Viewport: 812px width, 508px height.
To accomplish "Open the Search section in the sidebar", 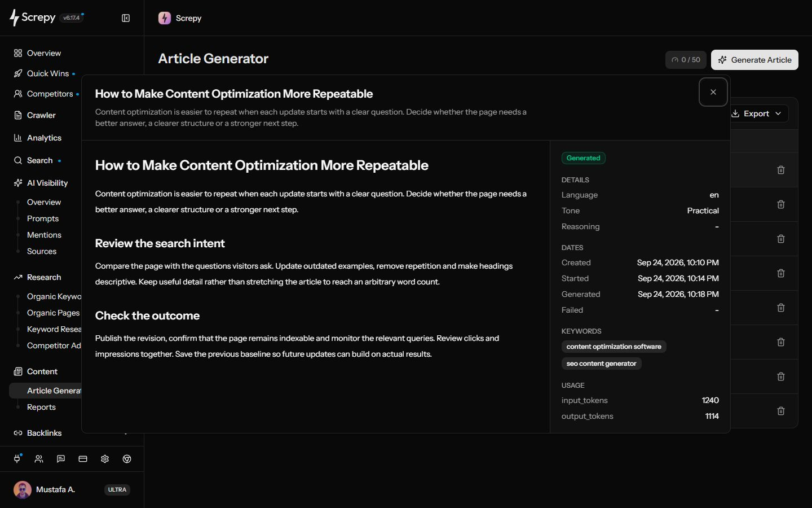I will (x=39, y=160).
